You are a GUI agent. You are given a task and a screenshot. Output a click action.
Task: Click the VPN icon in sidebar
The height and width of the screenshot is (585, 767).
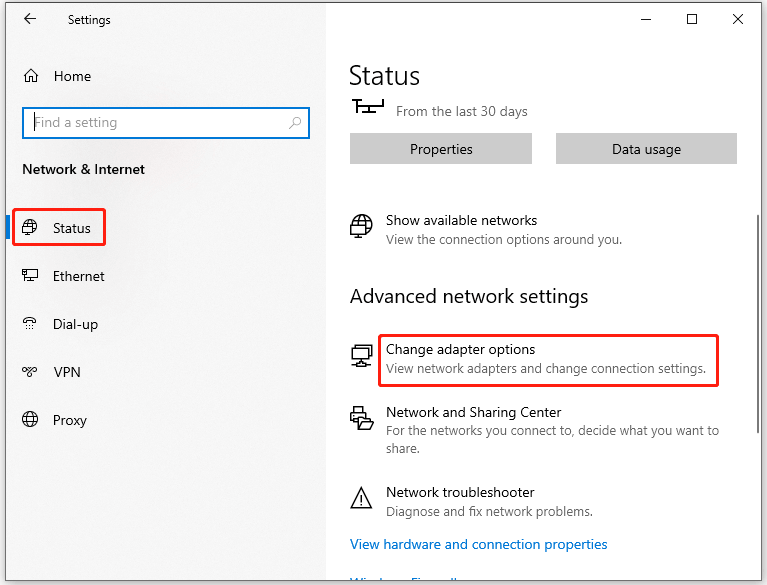[x=29, y=372]
